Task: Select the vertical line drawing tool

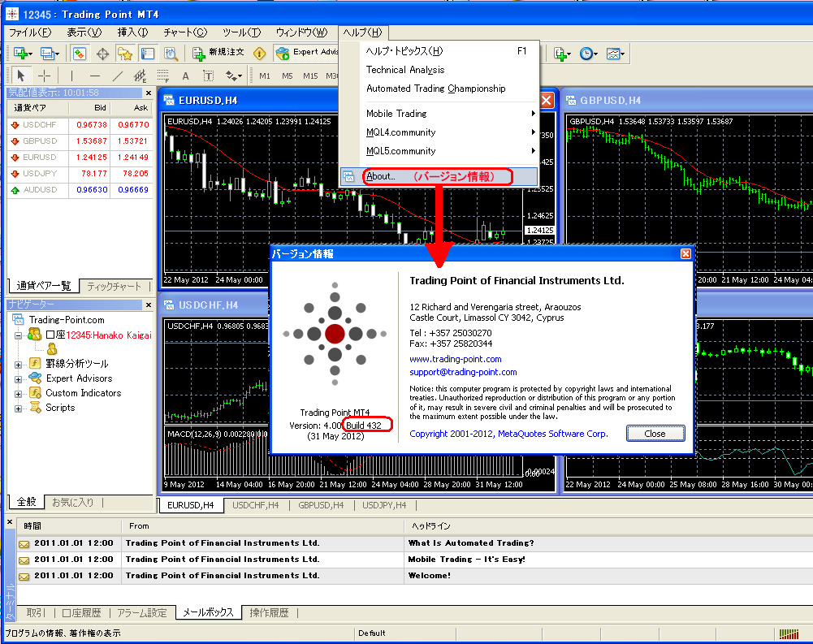Action: [x=71, y=76]
